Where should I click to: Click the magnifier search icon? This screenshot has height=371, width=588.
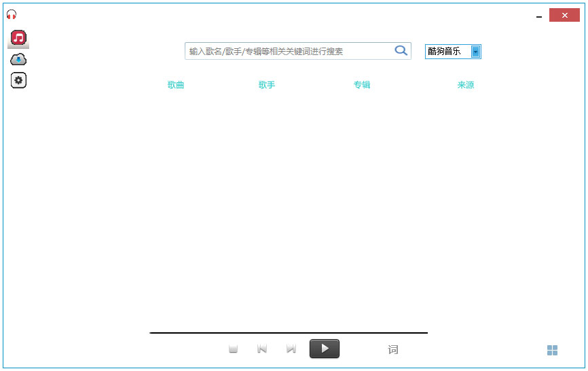pyautogui.click(x=401, y=50)
